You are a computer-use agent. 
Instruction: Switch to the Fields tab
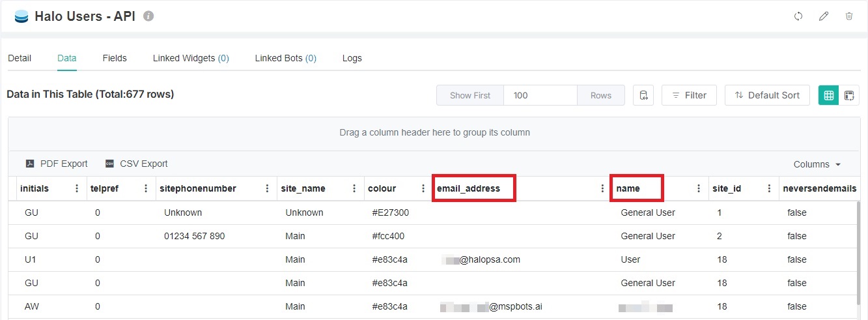[115, 58]
